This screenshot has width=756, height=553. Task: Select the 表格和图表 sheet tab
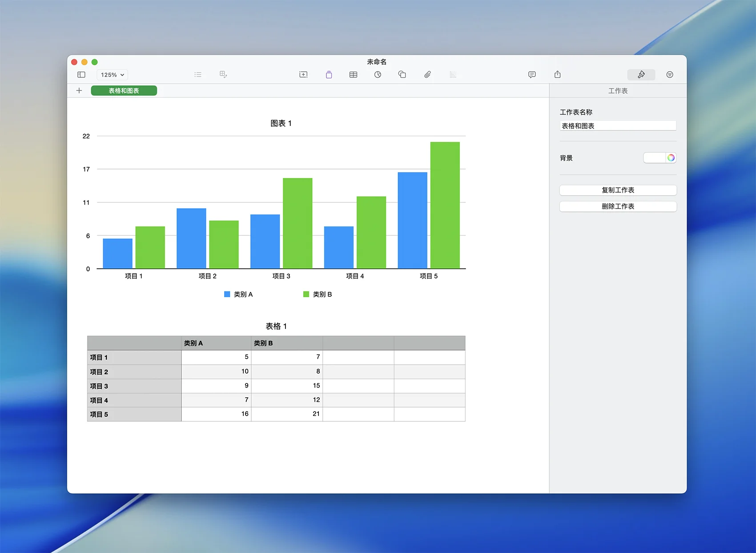coord(124,91)
